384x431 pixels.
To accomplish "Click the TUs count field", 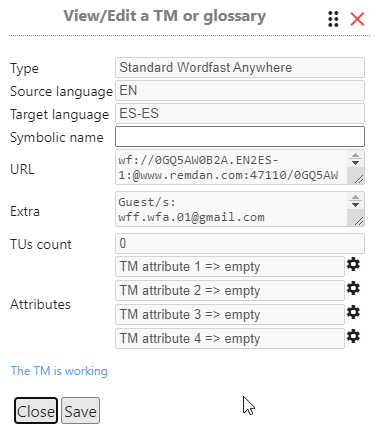I will (240, 243).
